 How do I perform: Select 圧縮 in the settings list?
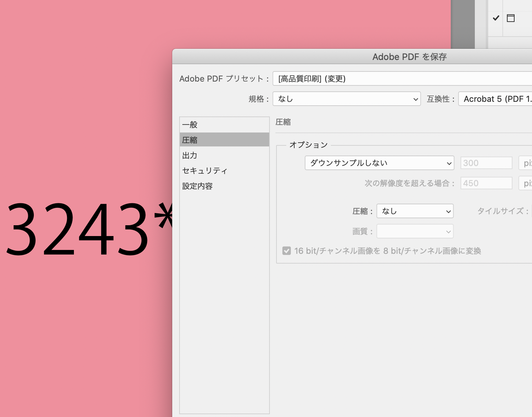pos(225,140)
